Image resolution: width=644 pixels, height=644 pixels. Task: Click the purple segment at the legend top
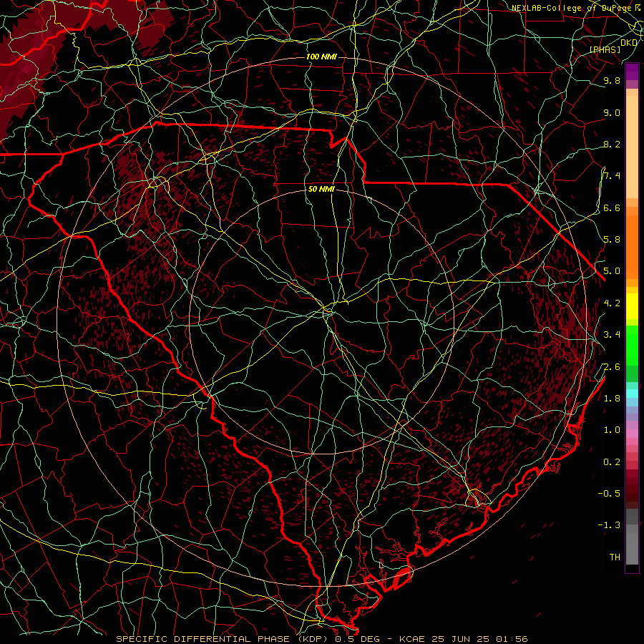point(632,72)
